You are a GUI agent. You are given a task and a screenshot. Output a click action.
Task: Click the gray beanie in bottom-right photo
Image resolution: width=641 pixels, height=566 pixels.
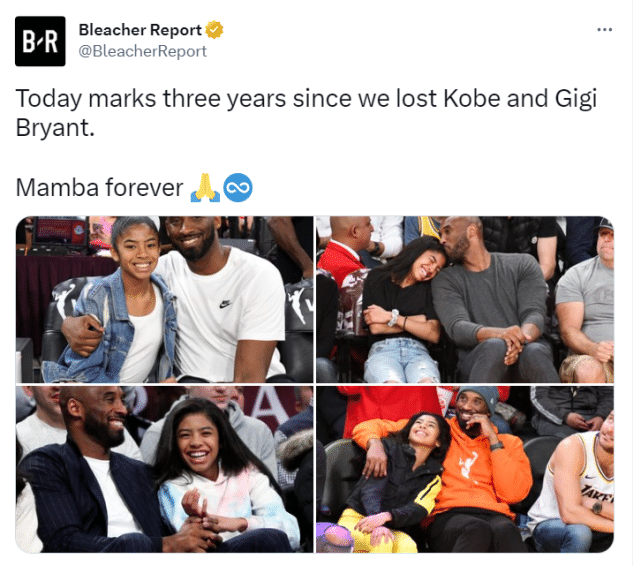(x=481, y=398)
